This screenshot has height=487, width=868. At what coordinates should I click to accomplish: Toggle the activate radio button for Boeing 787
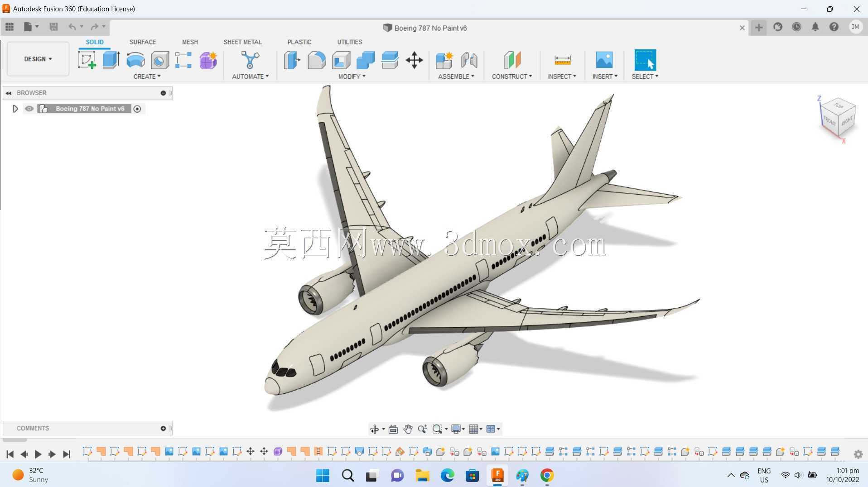pyautogui.click(x=137, y=109)
